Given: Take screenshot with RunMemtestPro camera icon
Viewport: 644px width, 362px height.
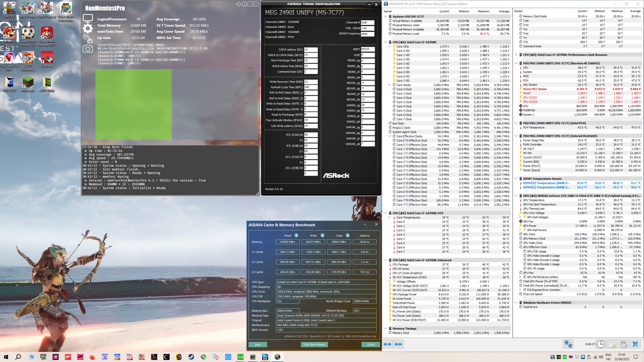Looking at the screenshot, I should tap(88, 49).
